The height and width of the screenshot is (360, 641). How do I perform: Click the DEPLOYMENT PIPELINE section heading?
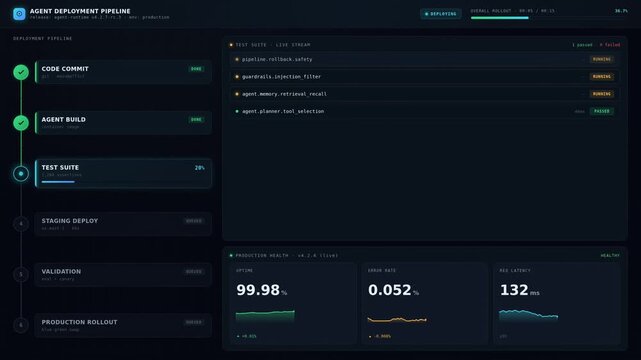[43, 38]
